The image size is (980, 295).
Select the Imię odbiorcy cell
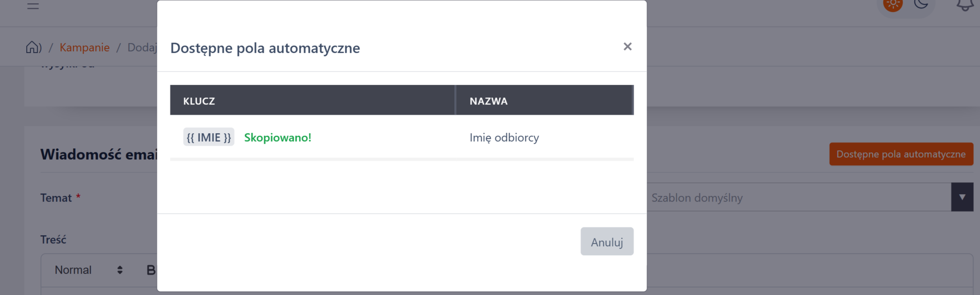(x=504, y=138)
